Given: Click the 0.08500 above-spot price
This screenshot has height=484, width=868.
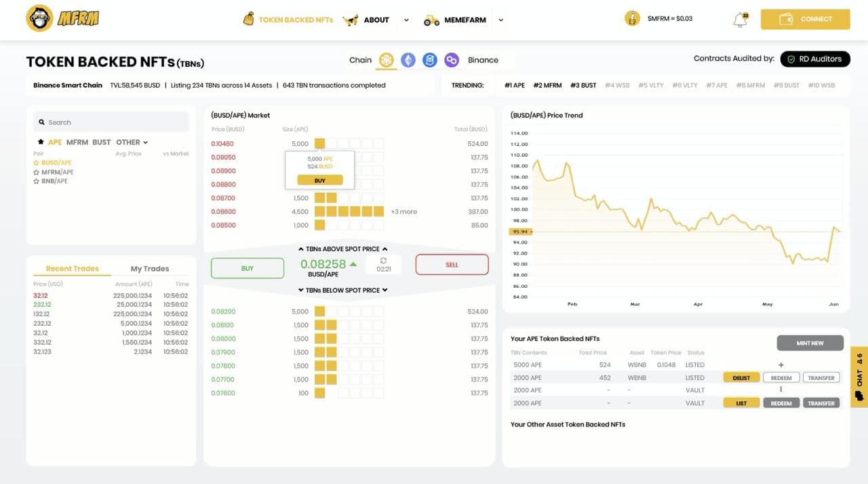Looking at the screenshot, I should click(x=223, y=225).
